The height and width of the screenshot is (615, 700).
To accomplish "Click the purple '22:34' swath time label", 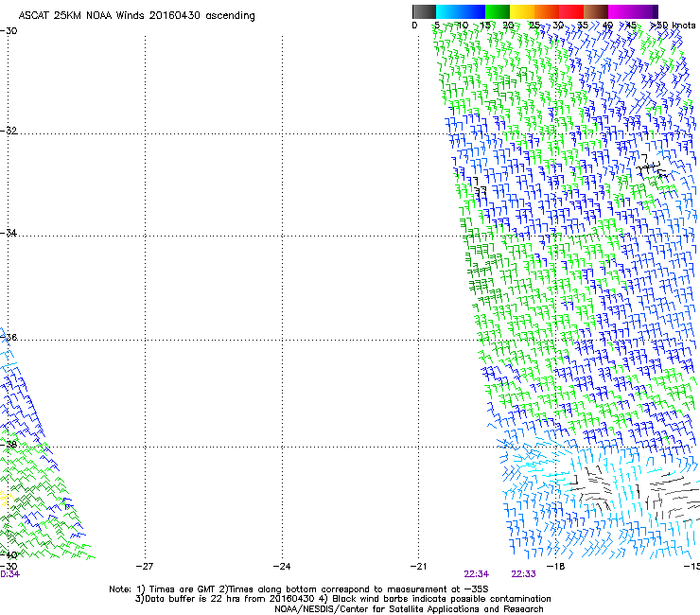I will coord(477,574).
